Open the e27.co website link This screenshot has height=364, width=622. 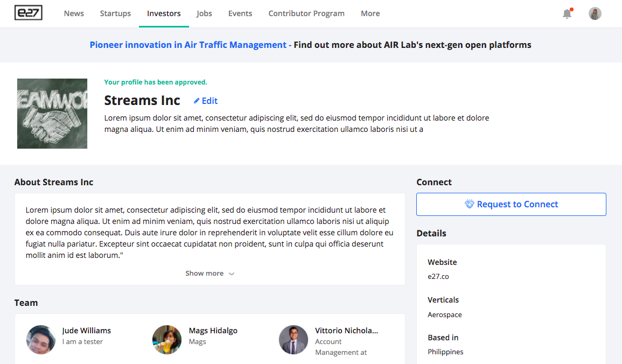click(438, 276)
